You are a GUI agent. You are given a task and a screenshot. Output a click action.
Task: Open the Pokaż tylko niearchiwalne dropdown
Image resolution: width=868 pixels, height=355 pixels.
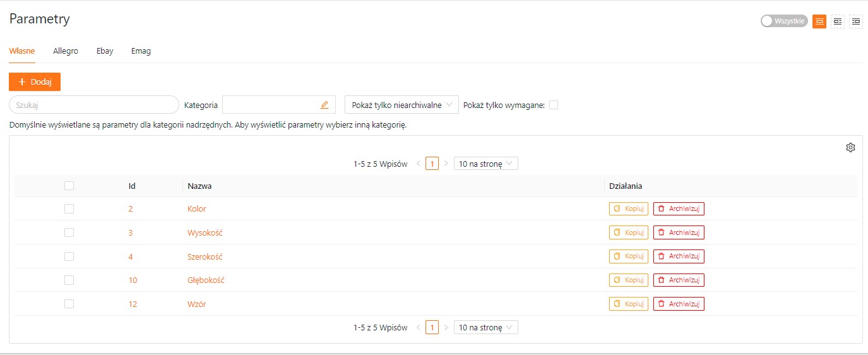401,105
